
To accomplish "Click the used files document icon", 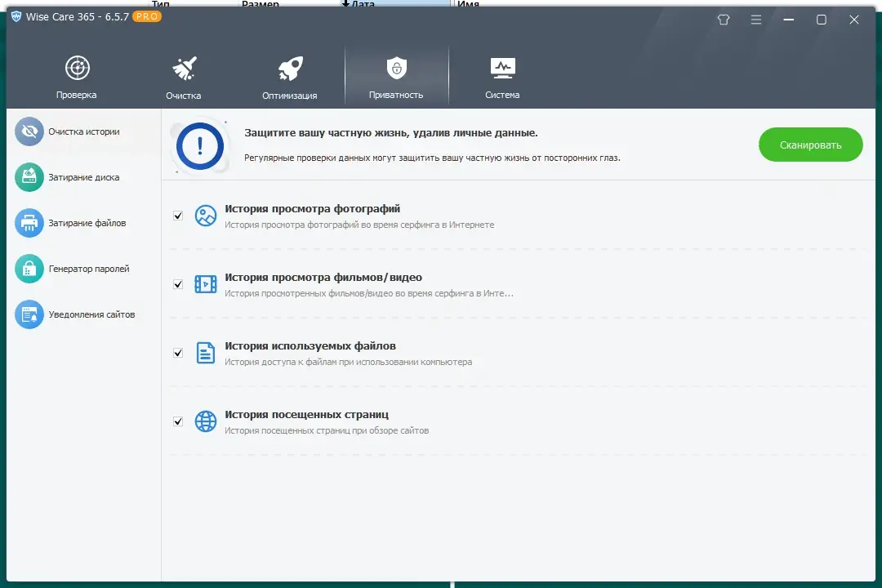I will click(x=205, y=353).
